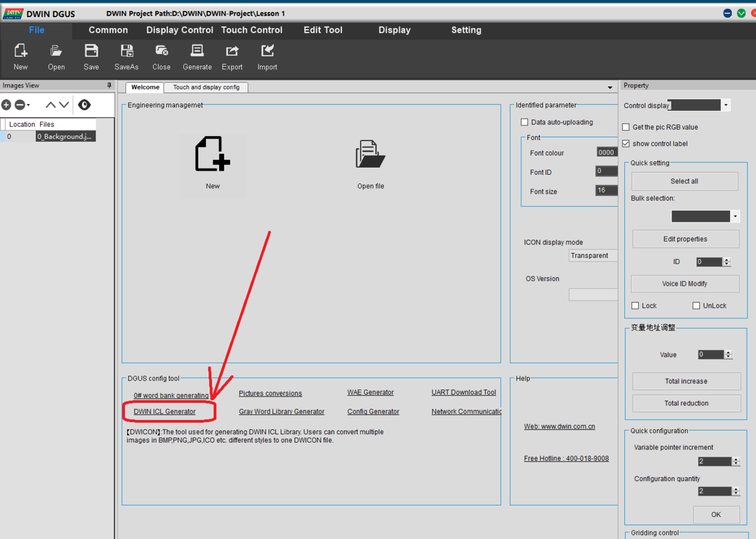Screen dimensions: 756x539
Task: Click the Font ID input field
Action: [606, 171]
